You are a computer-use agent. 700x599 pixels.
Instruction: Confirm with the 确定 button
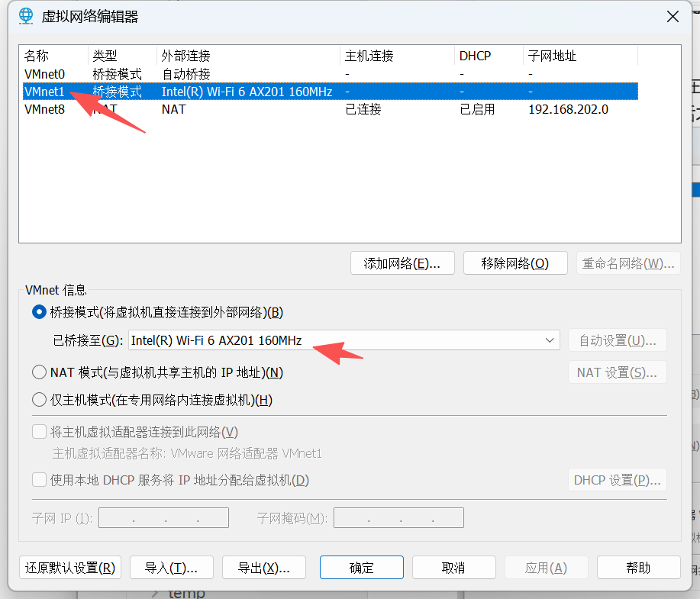362,567
